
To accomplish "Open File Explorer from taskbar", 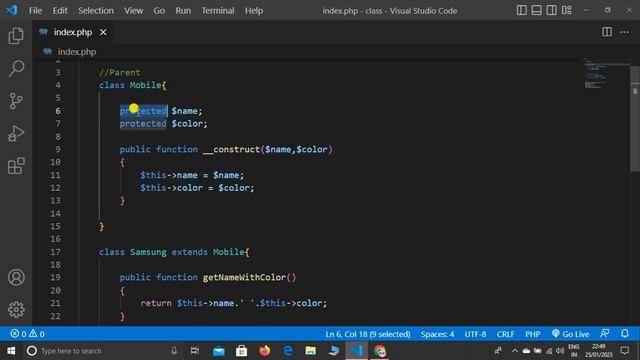I will 311,351.
